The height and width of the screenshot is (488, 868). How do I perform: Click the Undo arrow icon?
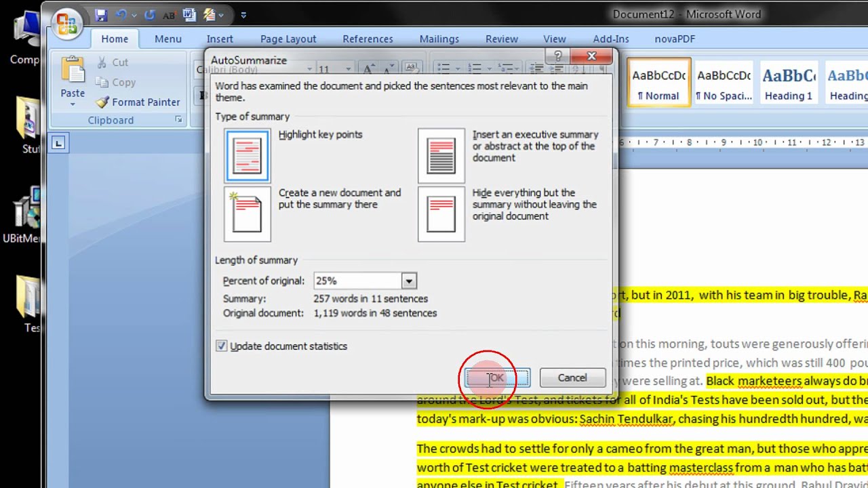(121, 14)
